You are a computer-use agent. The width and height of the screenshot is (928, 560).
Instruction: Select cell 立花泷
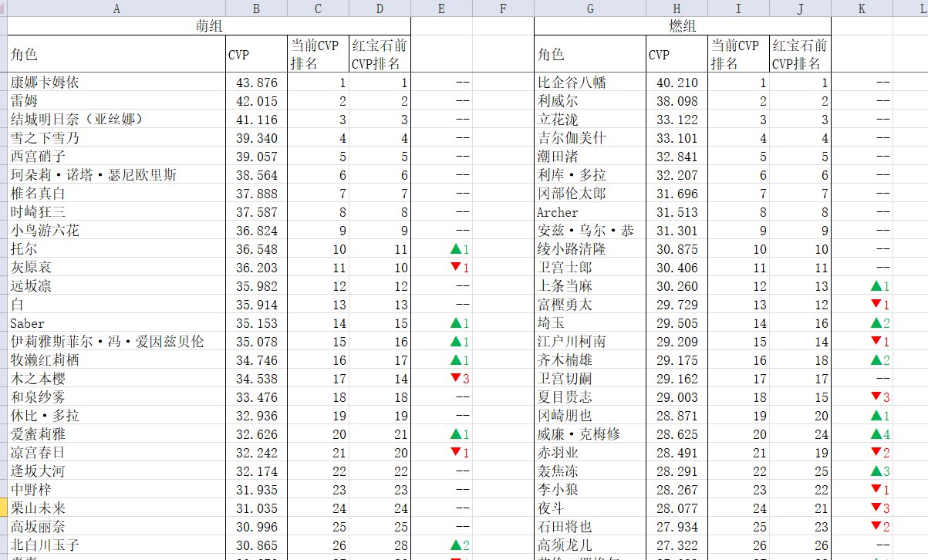coord(590,119)
